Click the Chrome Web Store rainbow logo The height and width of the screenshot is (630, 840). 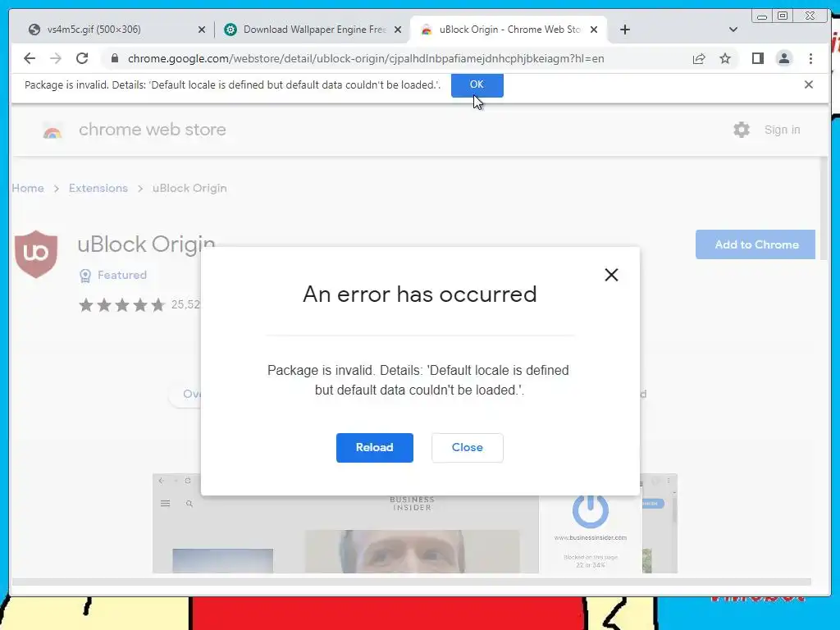52,130
